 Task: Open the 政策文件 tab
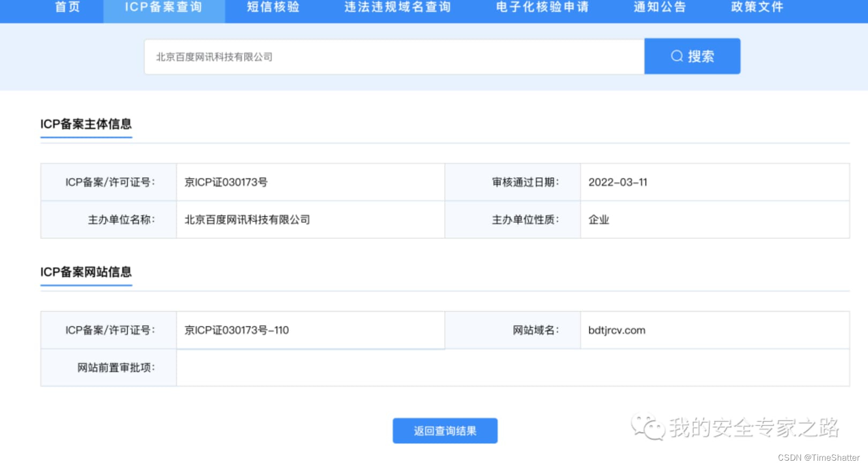[757, 7]
